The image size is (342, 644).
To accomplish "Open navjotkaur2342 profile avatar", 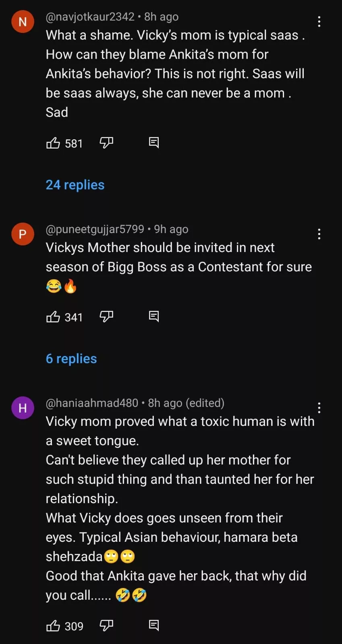I will point(23,22).
